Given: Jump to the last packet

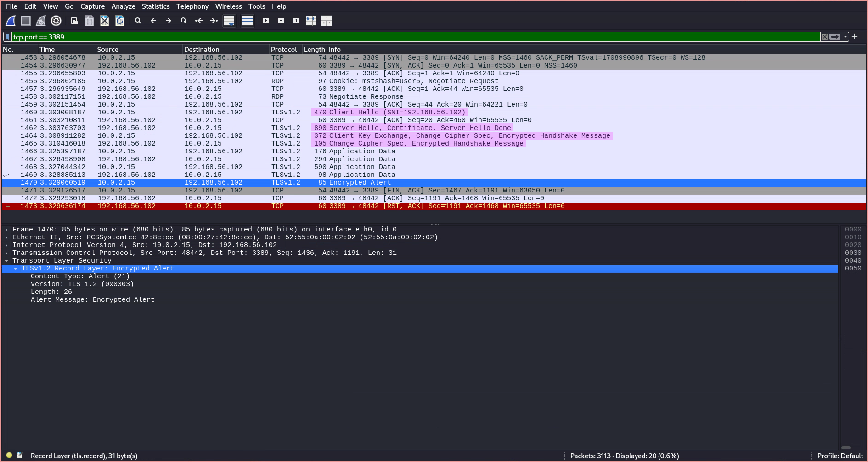Looking at the screenshot, I should pyautogui.click(x=214, y=21).
